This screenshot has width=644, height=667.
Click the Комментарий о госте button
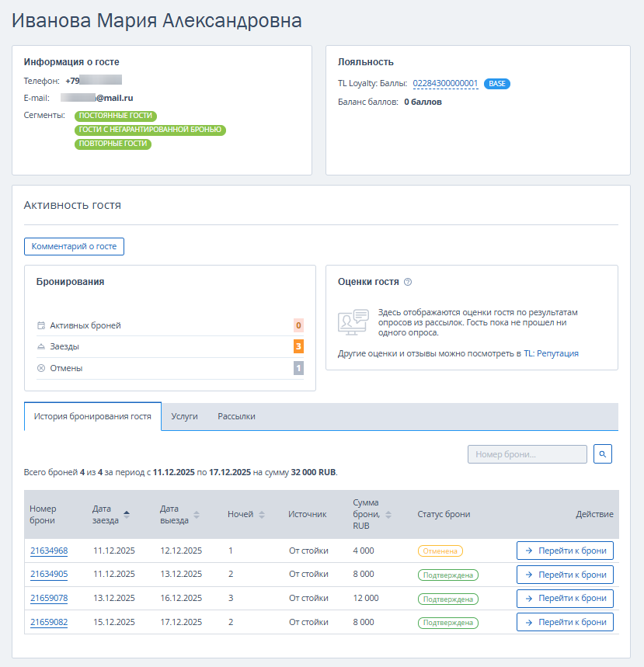click(x=74, y=246)
